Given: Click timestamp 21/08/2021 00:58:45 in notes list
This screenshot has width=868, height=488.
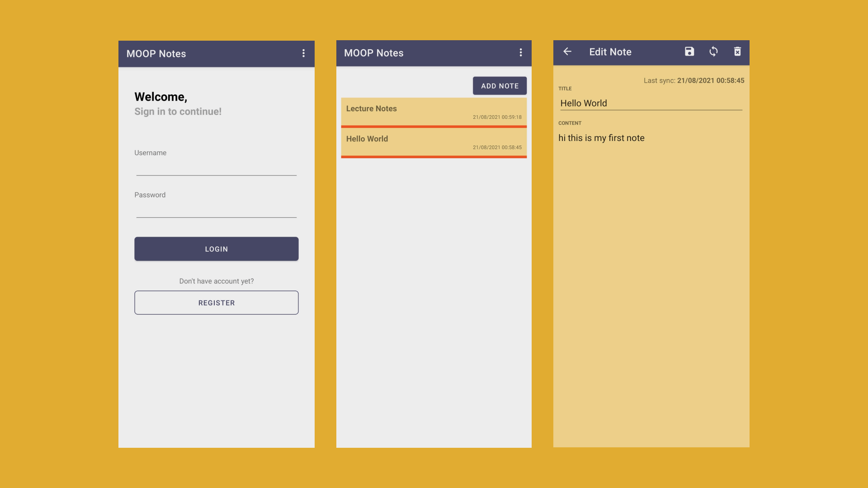Looking at the screenshot, I should coord(497,147).
